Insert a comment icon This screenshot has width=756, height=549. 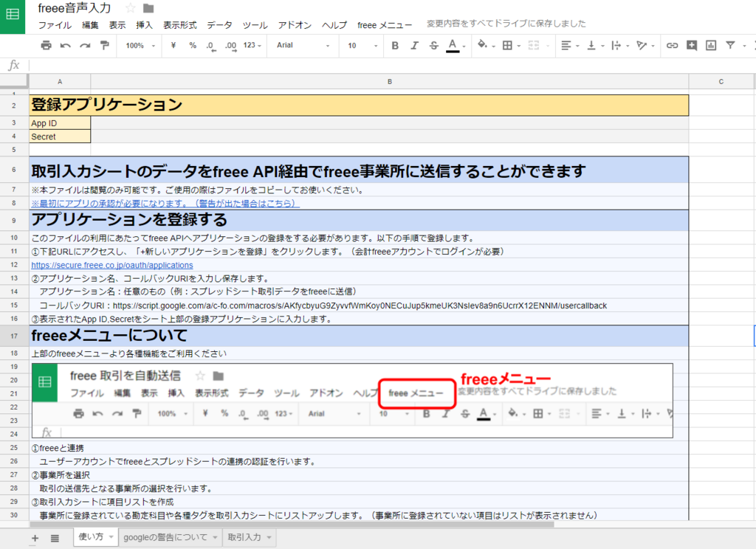point(691,45)
